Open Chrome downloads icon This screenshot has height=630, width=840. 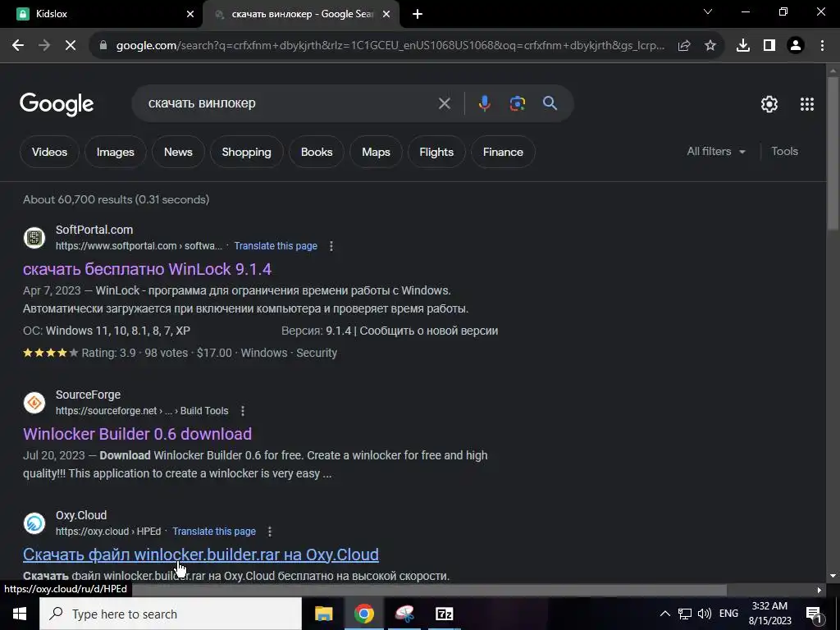[x=743, y=46]
